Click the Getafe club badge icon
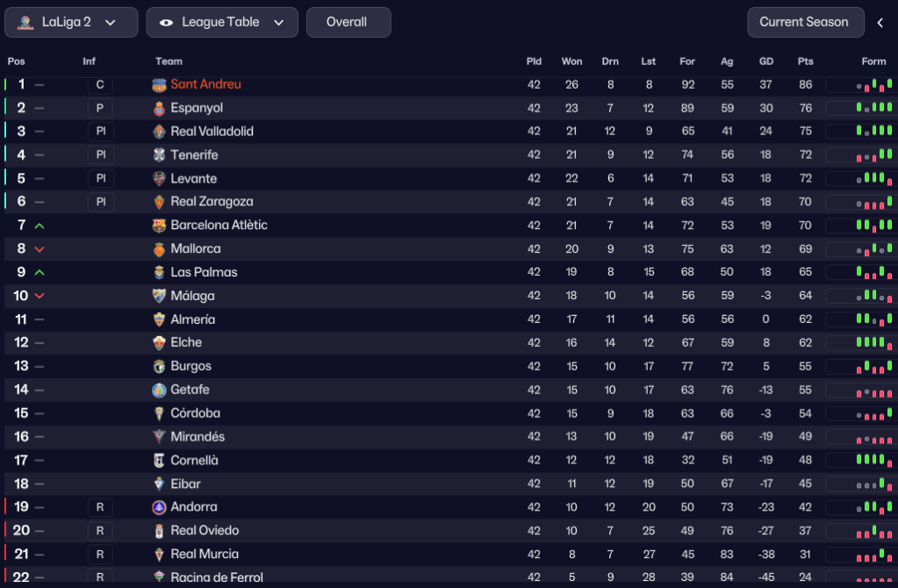This screenshot has width=898, height=588. coord(159,390)
